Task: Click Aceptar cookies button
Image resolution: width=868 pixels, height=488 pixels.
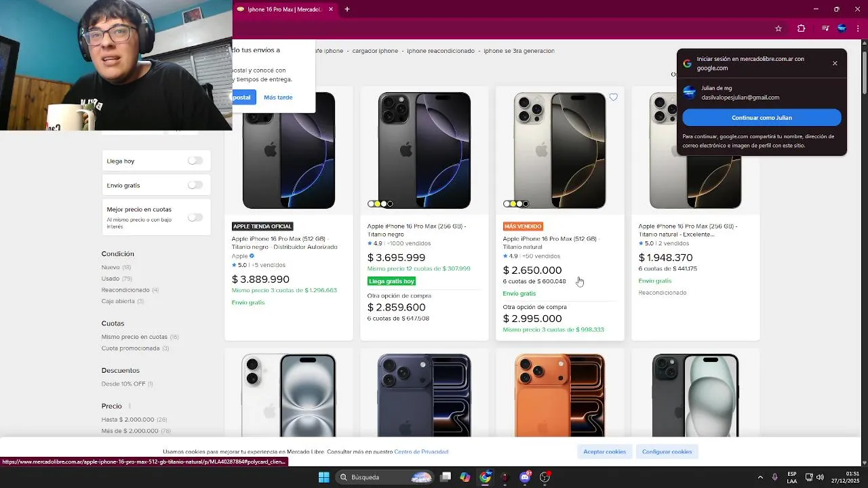Action: click(605, 451)
